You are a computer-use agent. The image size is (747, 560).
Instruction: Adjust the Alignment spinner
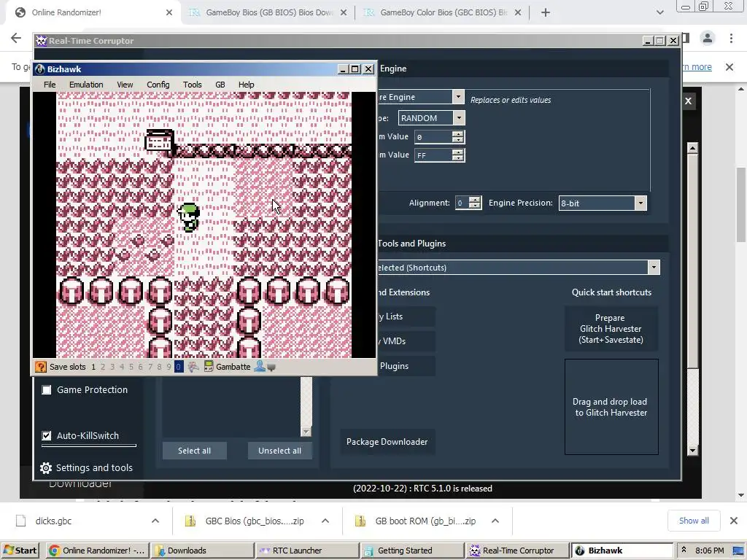coord(474,203)
